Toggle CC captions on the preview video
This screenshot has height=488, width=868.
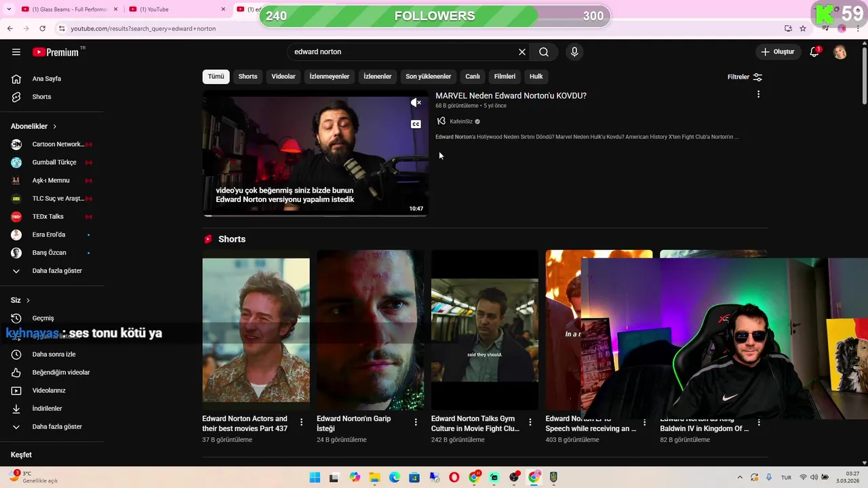[416, 124]
